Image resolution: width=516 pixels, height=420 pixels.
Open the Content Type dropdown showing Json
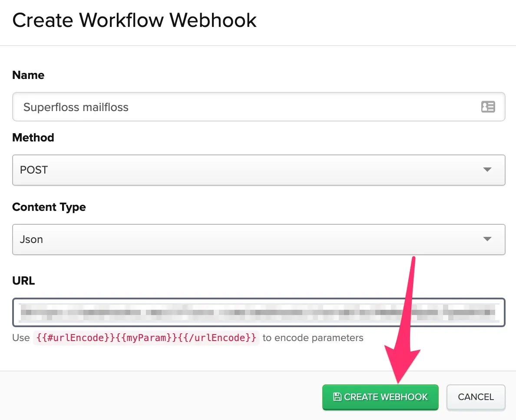pos(259,239)
